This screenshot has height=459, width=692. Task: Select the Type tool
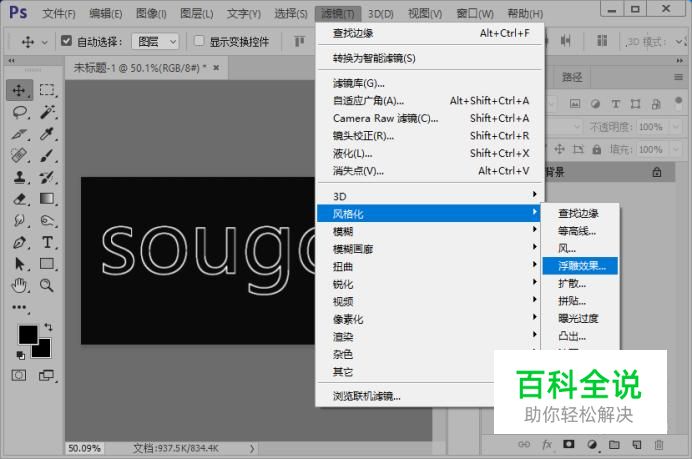[x=47, y=242]
